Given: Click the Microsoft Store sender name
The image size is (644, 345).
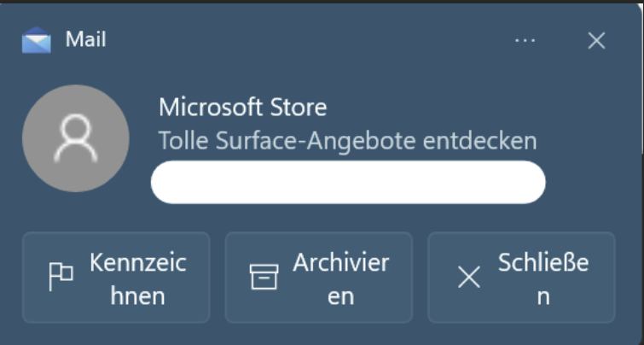Looking at the screenshot, I should coord(242,108).
